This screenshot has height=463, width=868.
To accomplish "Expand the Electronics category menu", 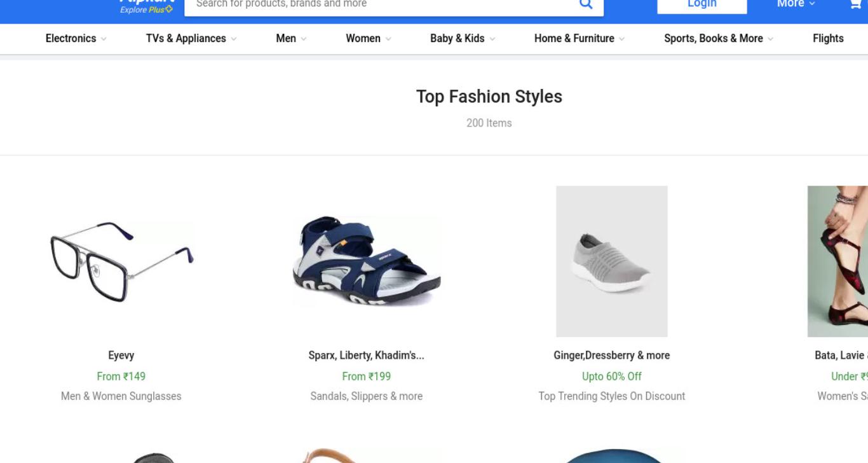I will click(76, 38).
